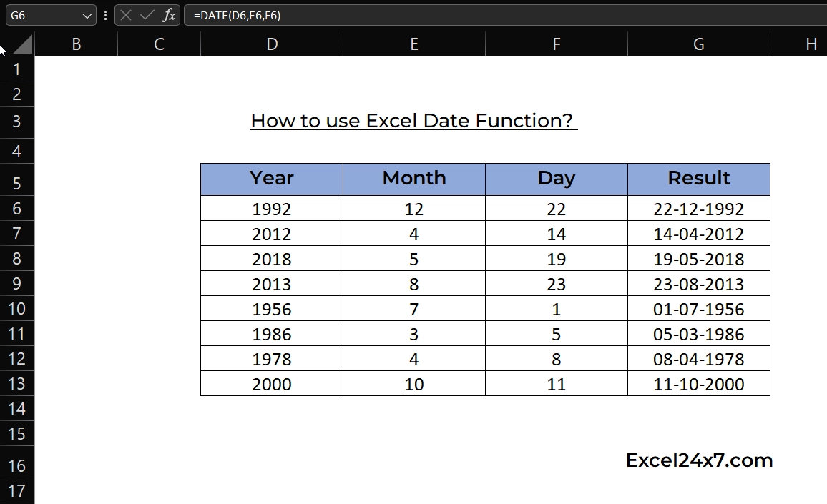Select row 17 header

[x=17, y=491]
